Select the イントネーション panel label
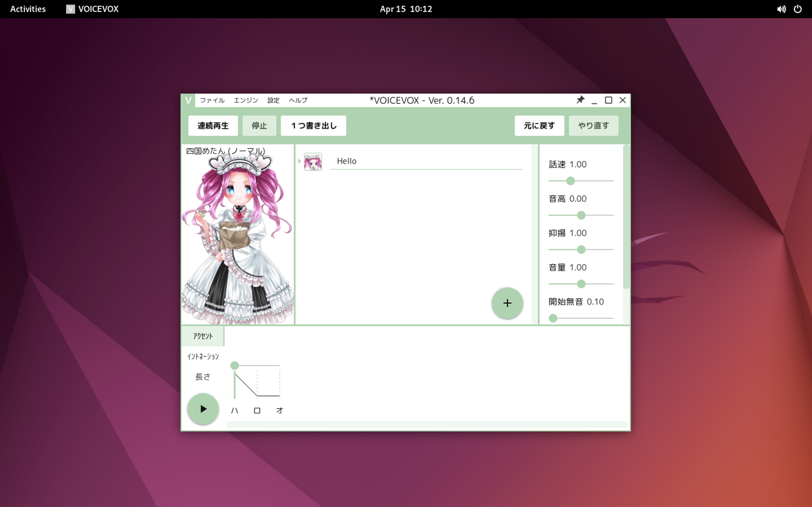The width and height of the screenshot is (812, 507). [x=203, y=356]
